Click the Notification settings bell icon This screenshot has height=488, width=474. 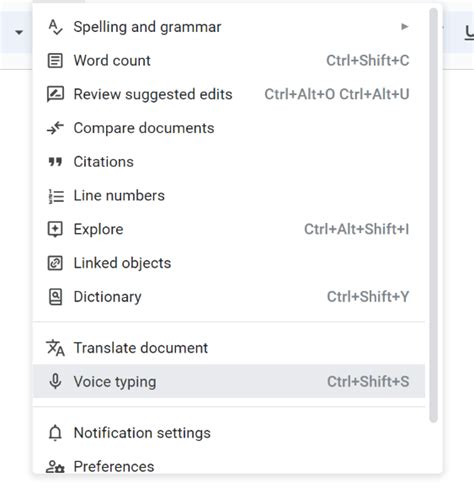click(55, 433)
